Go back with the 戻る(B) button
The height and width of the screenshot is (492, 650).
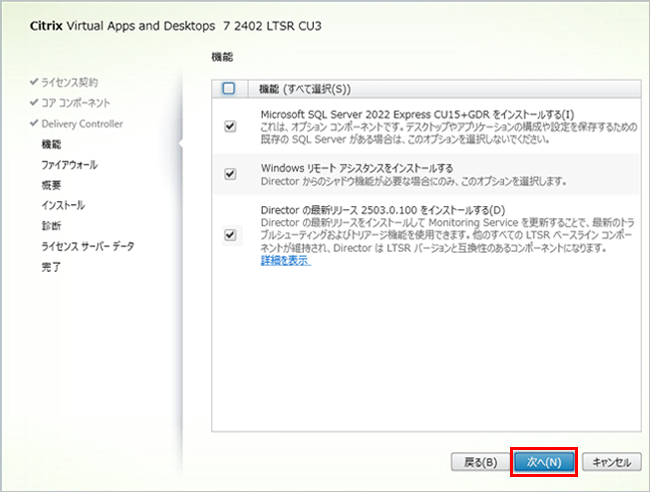(x=476, y=462)
